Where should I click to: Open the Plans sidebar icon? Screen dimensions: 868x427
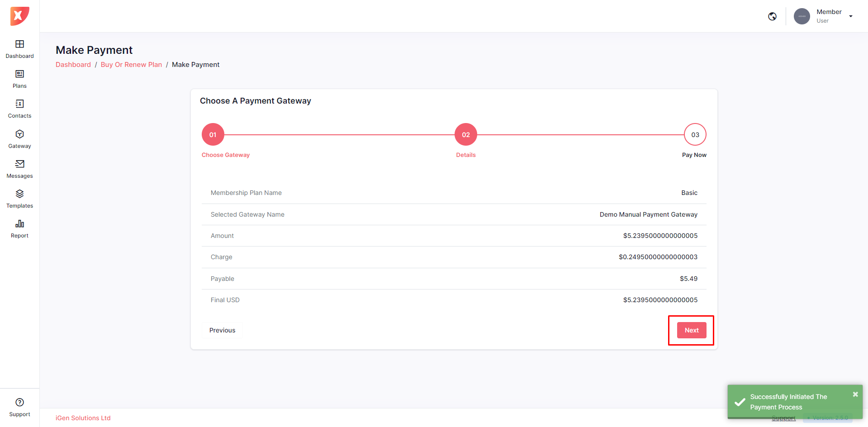(x=19, y=74)
